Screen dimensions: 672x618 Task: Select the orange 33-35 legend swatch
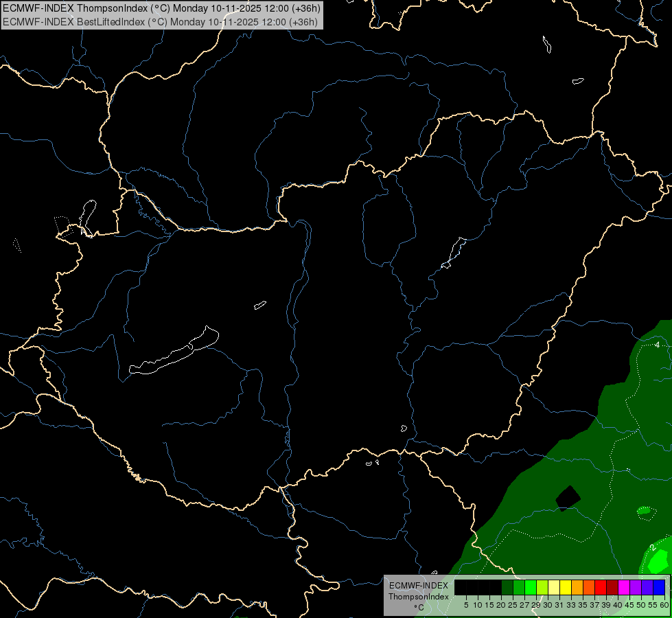pos(577,587)
